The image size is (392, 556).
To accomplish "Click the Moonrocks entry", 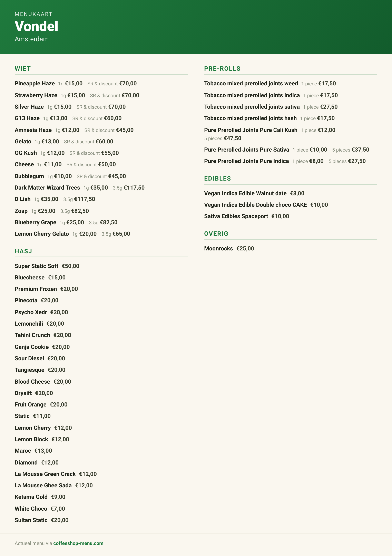I will pos(218,248).
